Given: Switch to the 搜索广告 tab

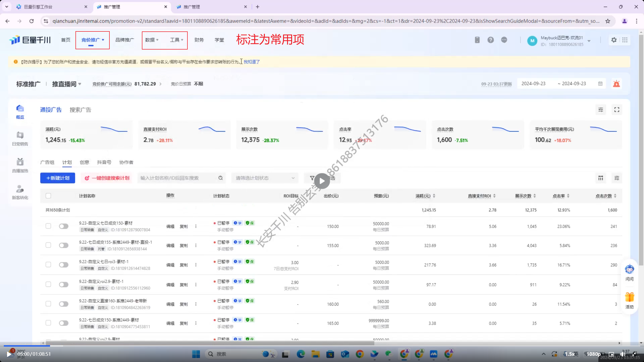Looking at the screenshot, I should point(80,110).
